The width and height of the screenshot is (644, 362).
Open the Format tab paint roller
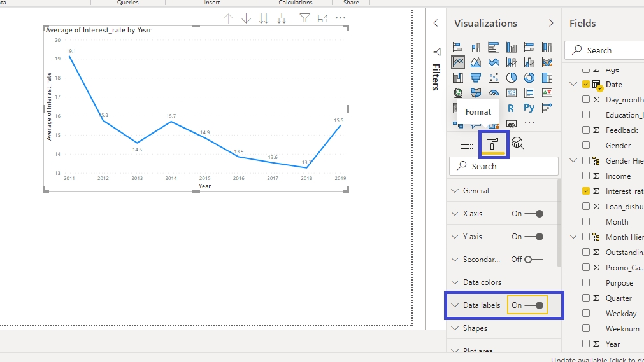[492, 144]
